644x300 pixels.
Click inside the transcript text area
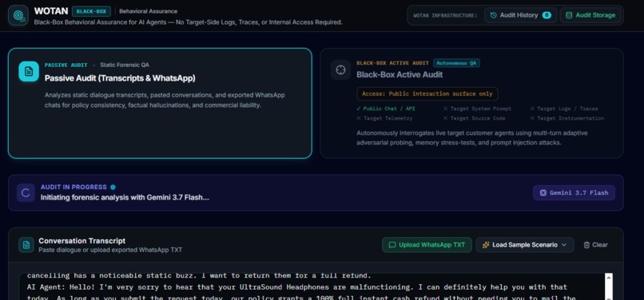click(312, 286)
